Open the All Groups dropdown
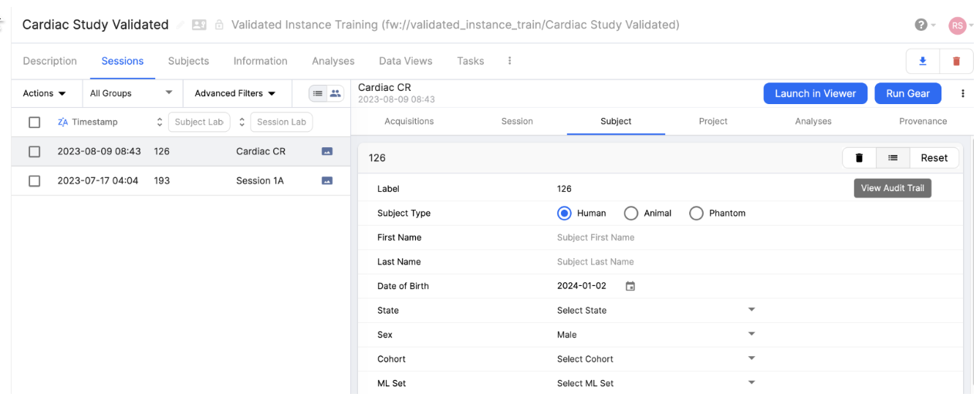Viewport: 980px width, 407px height. (x=131, y=93)
